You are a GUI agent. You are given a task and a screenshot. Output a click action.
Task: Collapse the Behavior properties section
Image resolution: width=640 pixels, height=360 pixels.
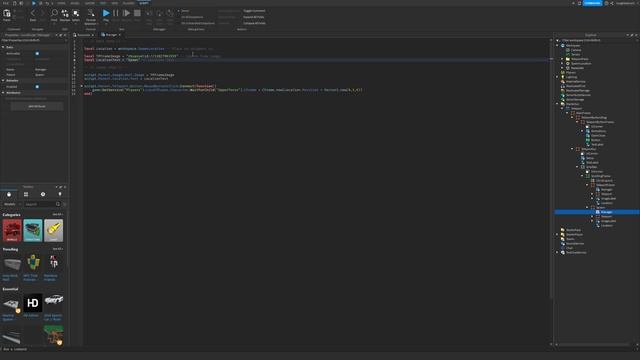(3, 80)
